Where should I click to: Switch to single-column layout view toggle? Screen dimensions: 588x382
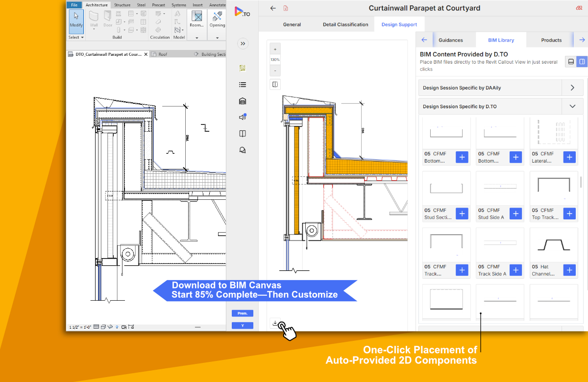click(570, 61)
